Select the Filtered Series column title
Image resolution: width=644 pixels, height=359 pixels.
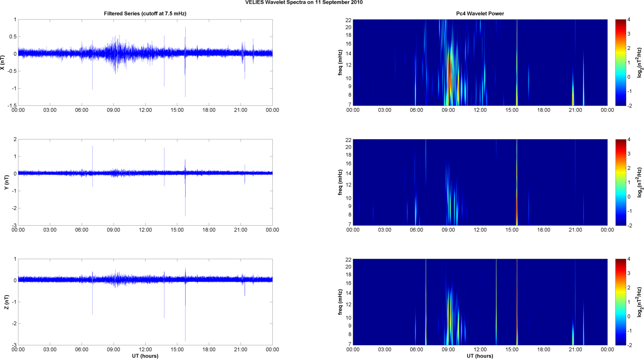coord(145,13)
